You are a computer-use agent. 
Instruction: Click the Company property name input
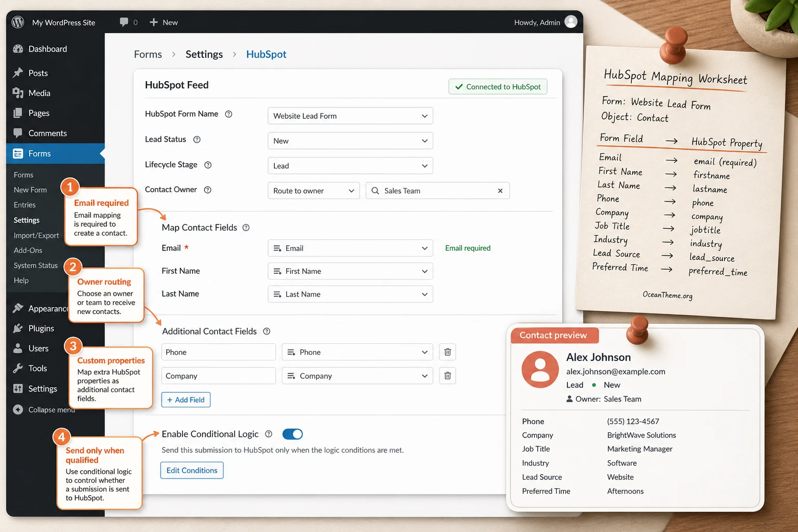[x=219, y=376]
